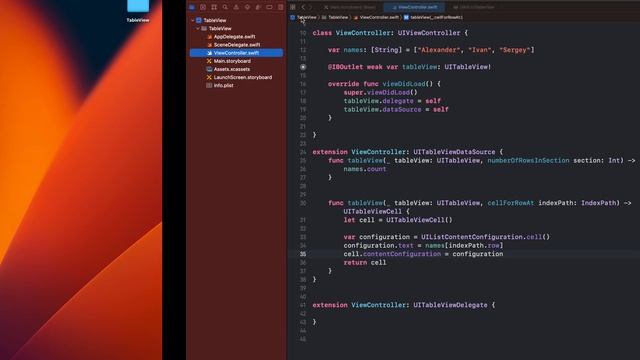
Task: Open the Project navigator folder icon
Action: (192, 7)
